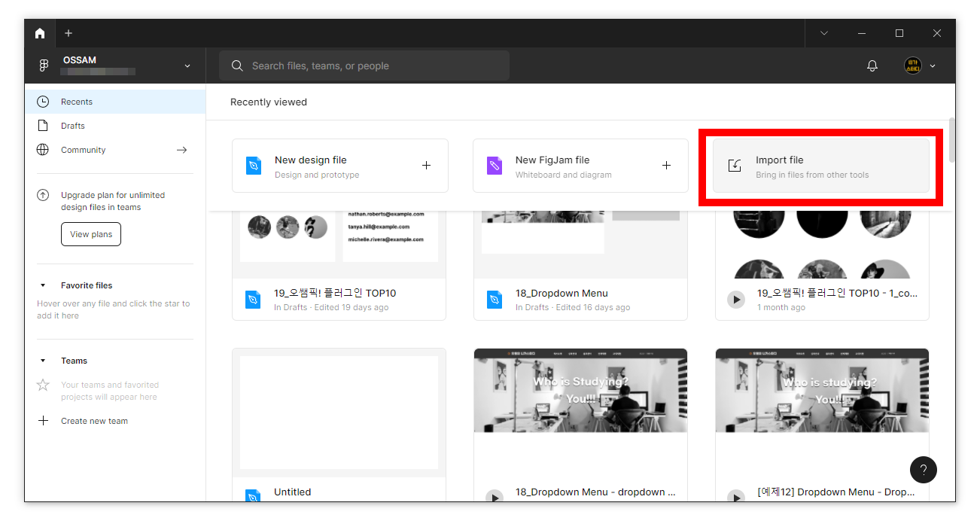Click the search magnifier icon
The image size is (980, 524).
click(x=237, y=66)
